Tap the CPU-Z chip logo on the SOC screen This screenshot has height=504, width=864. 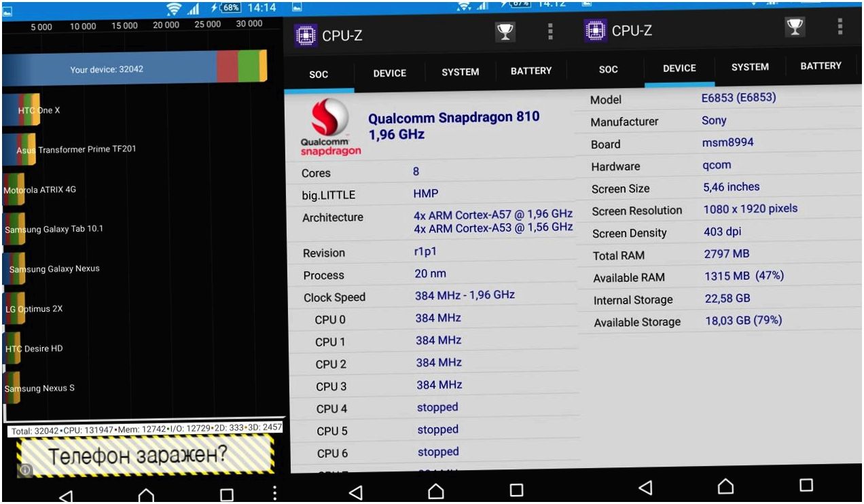306,35
